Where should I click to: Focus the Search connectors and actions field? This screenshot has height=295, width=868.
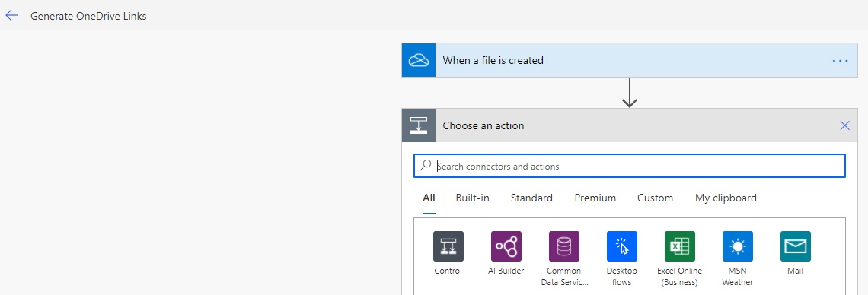(x=630, y=166)
